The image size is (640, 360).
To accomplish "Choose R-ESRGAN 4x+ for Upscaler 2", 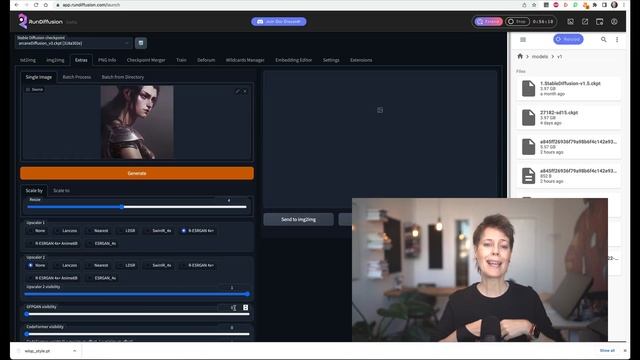I will 198,265.
